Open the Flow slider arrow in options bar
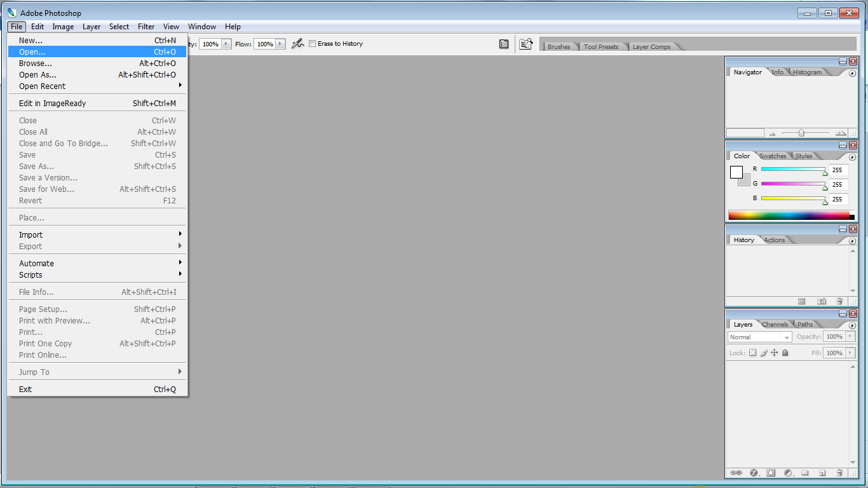The image size is (868, 488). point(281,44)
